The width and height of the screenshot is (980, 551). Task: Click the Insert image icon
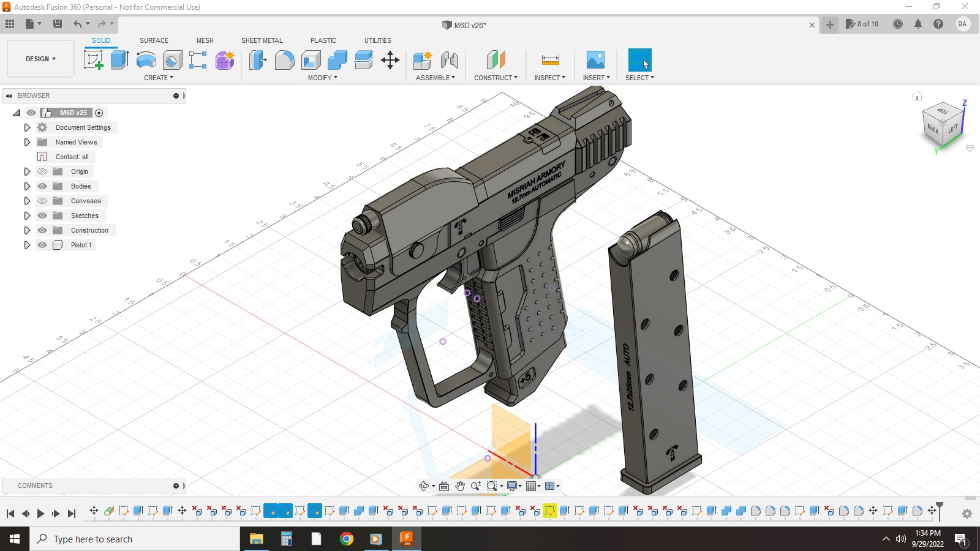pos(595,60)
